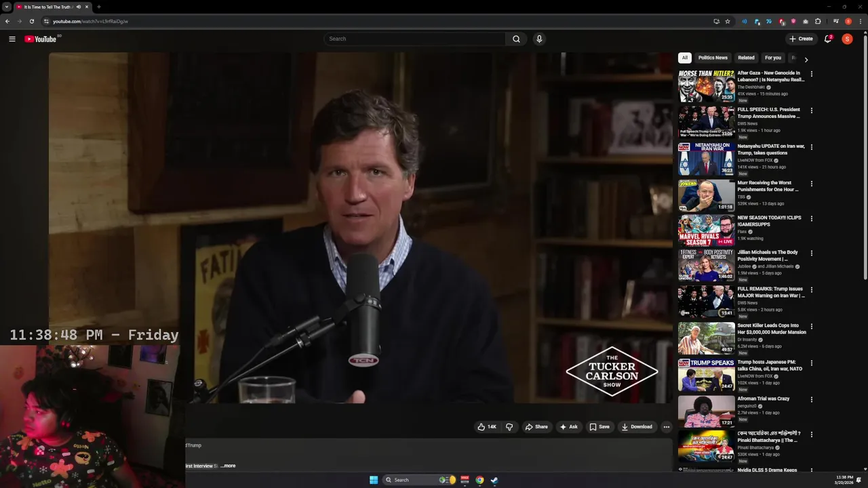Click the camera screenshot extension icon
This screenshot has height=488, width=868.
pyautogui.click(x=806, y=21)
